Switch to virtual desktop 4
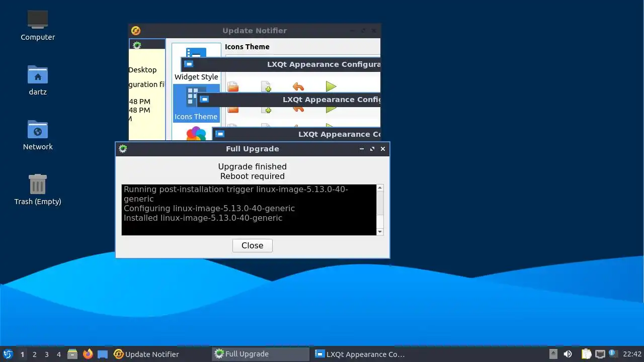This screenshot has width=644, height=362. pos(58,354)
